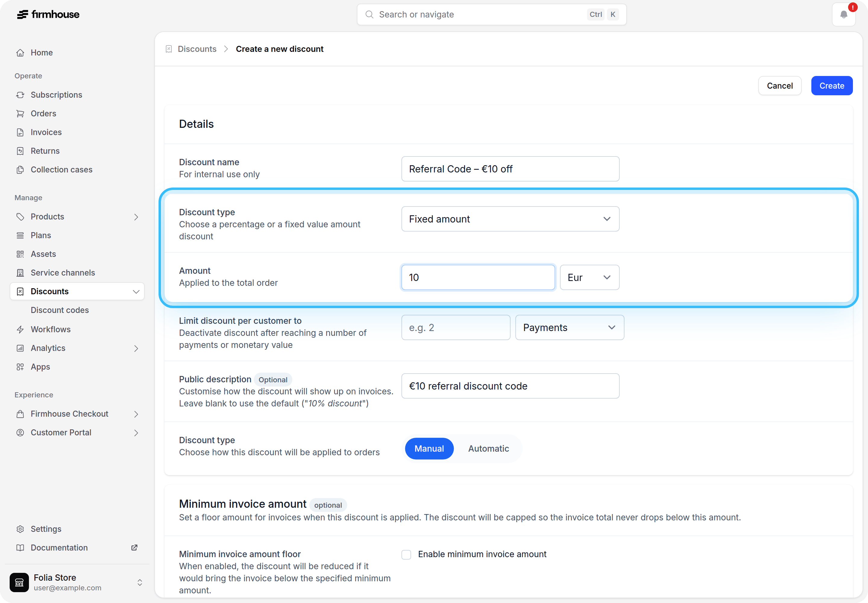Expand the Analytics submenu chevron
This screenshot has height=603, width=868.
136,348
